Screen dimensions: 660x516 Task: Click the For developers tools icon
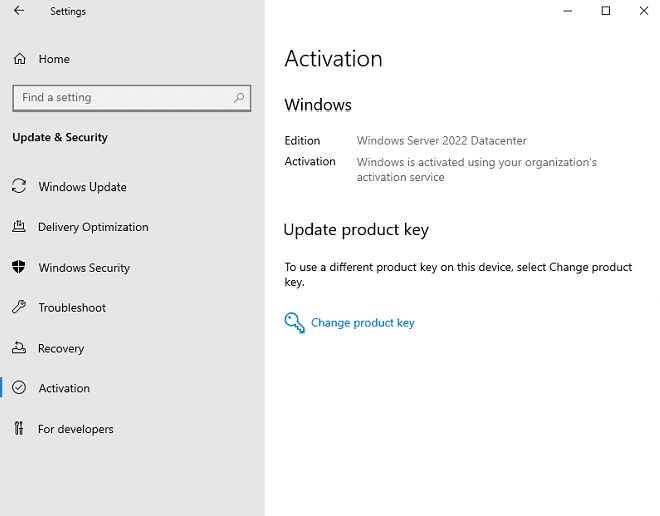pos(18,429)
